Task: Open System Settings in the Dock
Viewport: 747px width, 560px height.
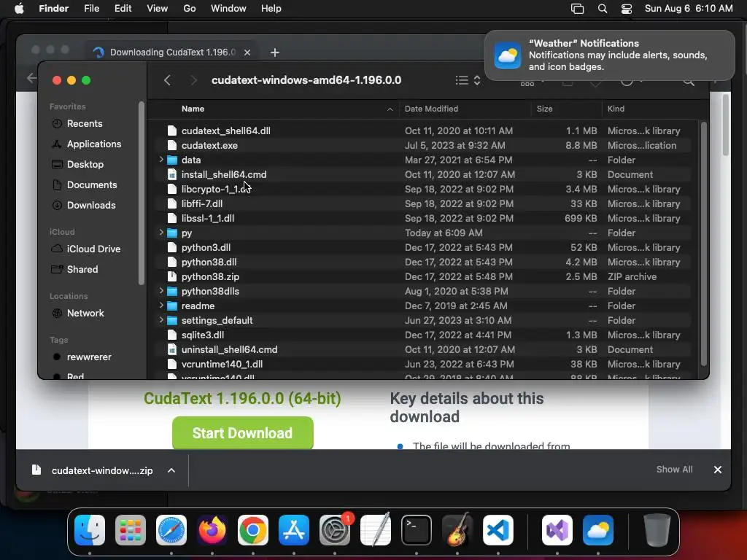Action: (334, 530)
